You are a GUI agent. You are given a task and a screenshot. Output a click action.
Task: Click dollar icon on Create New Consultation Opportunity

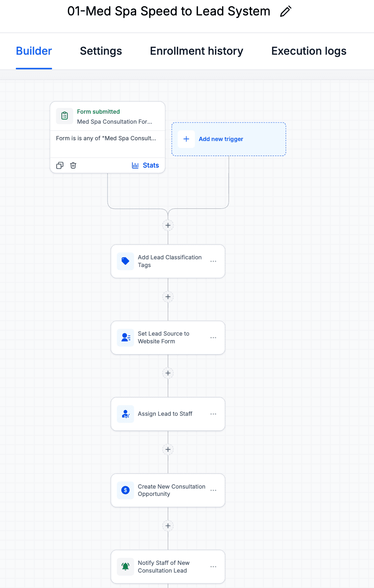pyautogui.click(x=125, y=490)
